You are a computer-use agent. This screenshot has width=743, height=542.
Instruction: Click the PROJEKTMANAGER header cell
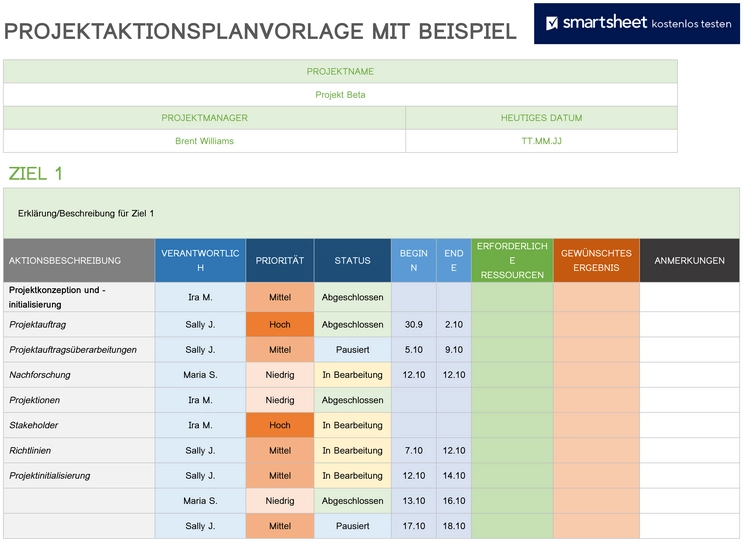click(x=204, y=118)
